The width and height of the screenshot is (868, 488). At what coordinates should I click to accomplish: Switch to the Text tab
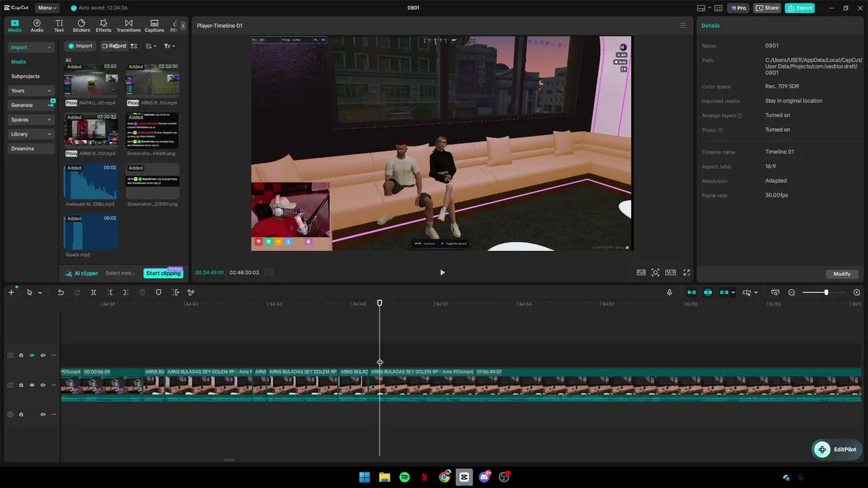click(x=59, y=26)
